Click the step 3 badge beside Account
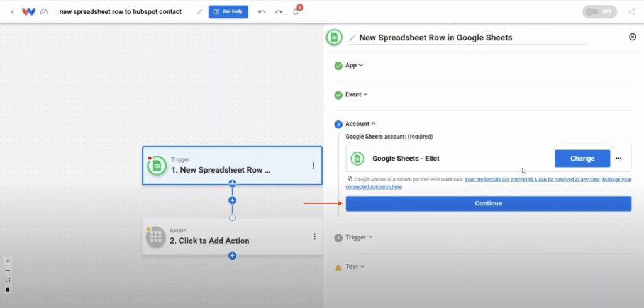Image resolution: width=644 pixels, height=308 pixels. (338, 124)
